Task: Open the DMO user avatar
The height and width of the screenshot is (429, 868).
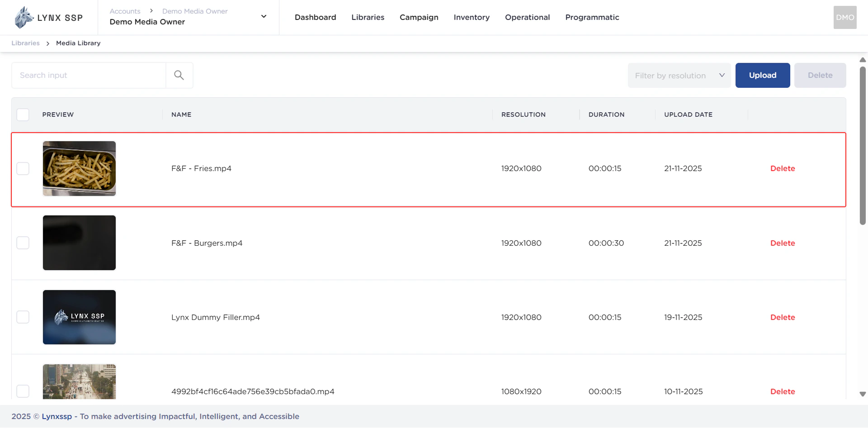Action: pyautogui.click(x=845, y=18)
